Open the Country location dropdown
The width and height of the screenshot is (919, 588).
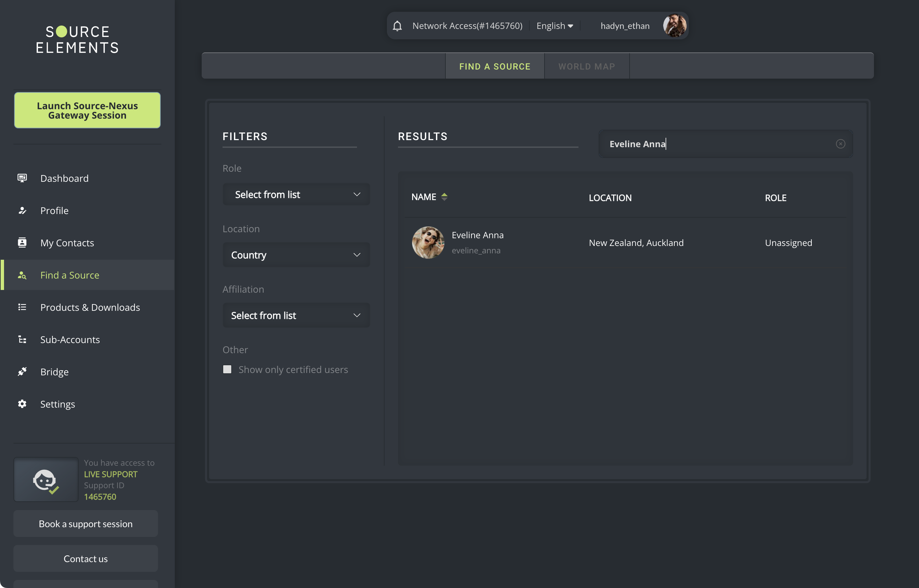[x=296, y=255]
